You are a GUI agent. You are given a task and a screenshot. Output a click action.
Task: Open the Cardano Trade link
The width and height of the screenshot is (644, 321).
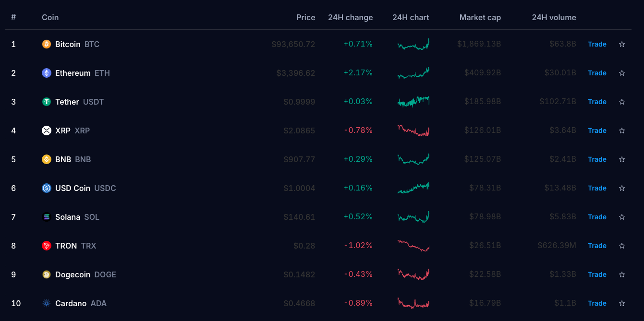pyautogui.click(x=597, y=303)
